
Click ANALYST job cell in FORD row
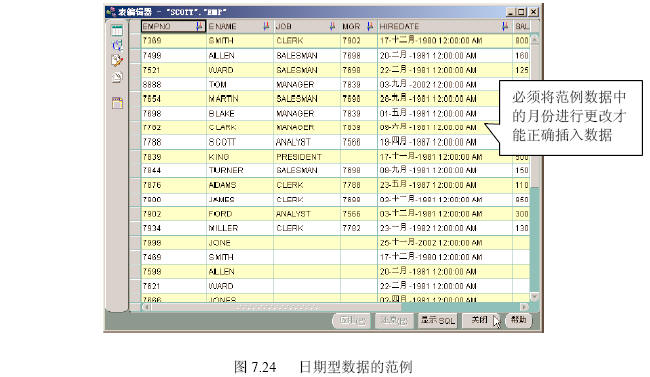coord(306,214)
